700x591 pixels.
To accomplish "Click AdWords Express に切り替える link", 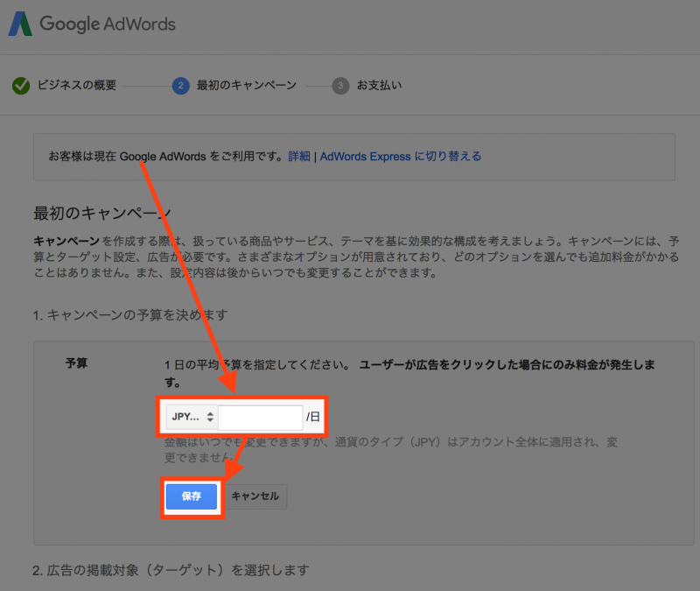I will 401,157.
